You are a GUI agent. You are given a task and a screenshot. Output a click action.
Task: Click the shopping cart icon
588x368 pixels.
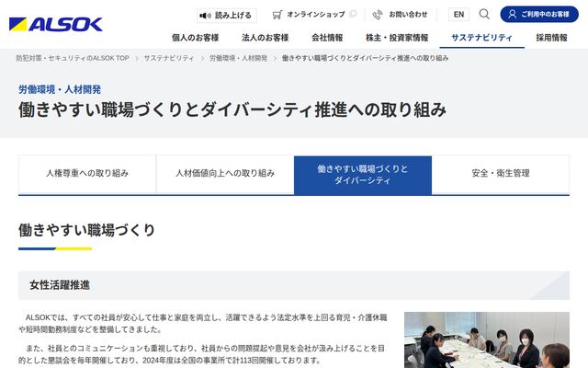[277, 15]
